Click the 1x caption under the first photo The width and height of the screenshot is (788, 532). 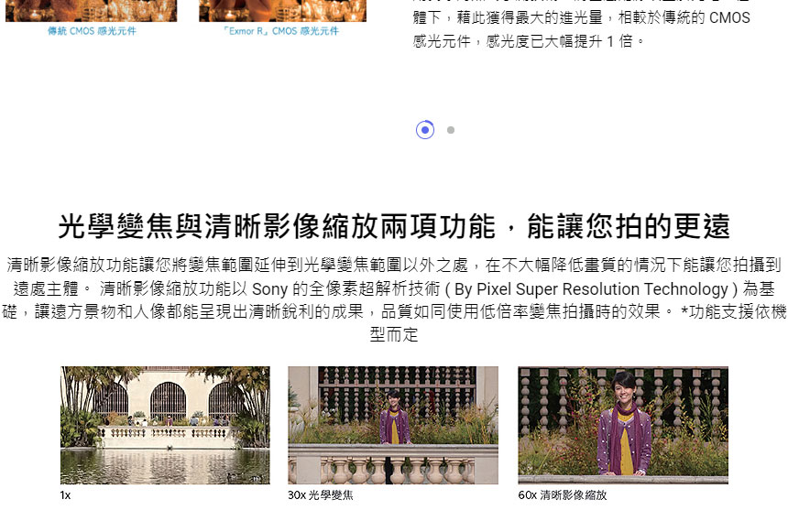[x=65, y=495]
